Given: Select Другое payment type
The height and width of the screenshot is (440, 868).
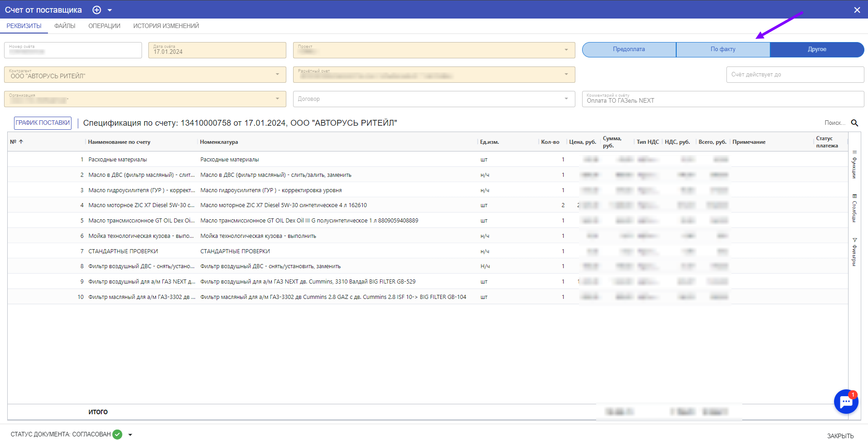Looking at the screenshot, I should [817, 49].
